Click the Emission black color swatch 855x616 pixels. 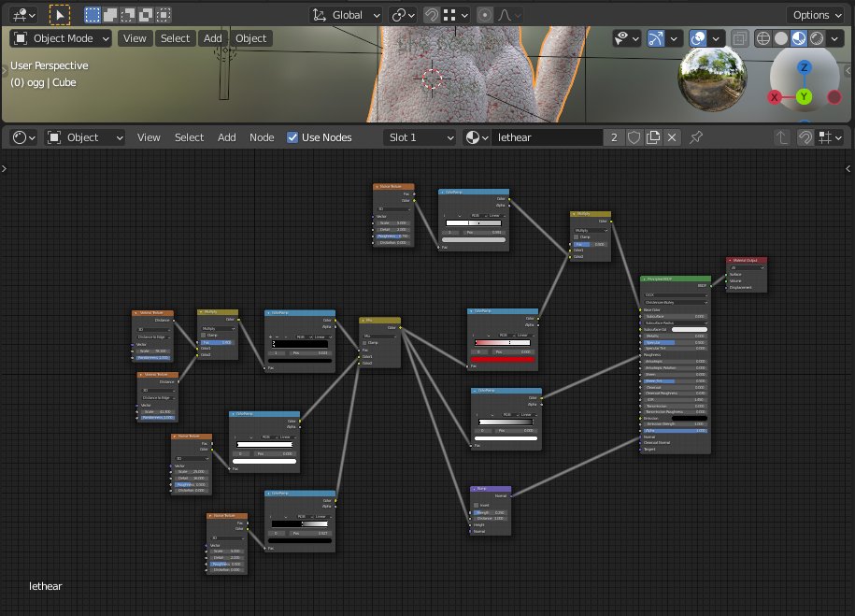(690, 418)
